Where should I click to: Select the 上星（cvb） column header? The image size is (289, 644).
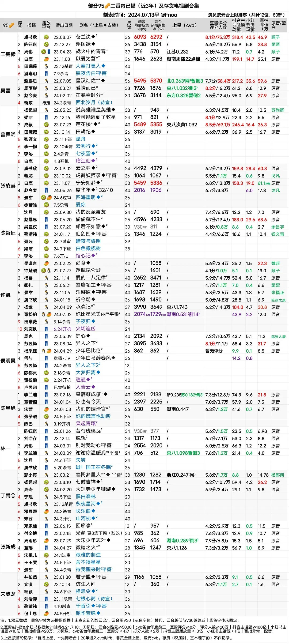[x=184, y=25]
